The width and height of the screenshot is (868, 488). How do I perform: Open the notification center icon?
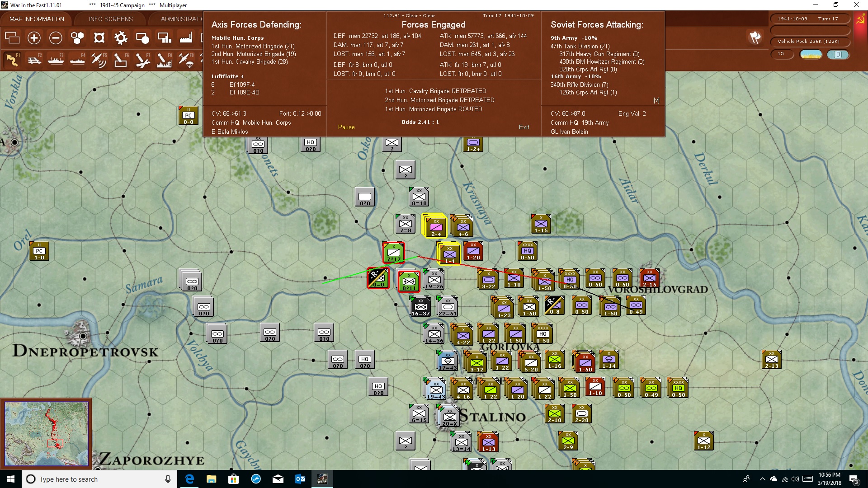pos(854,479)
